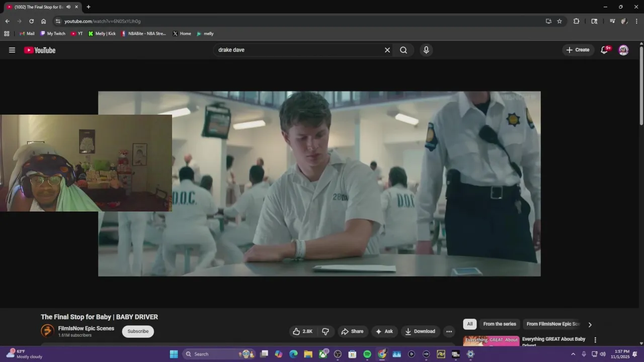Open the melly bookmark
The width and height of the screenshot is (644, 362).
coord(205,34)
